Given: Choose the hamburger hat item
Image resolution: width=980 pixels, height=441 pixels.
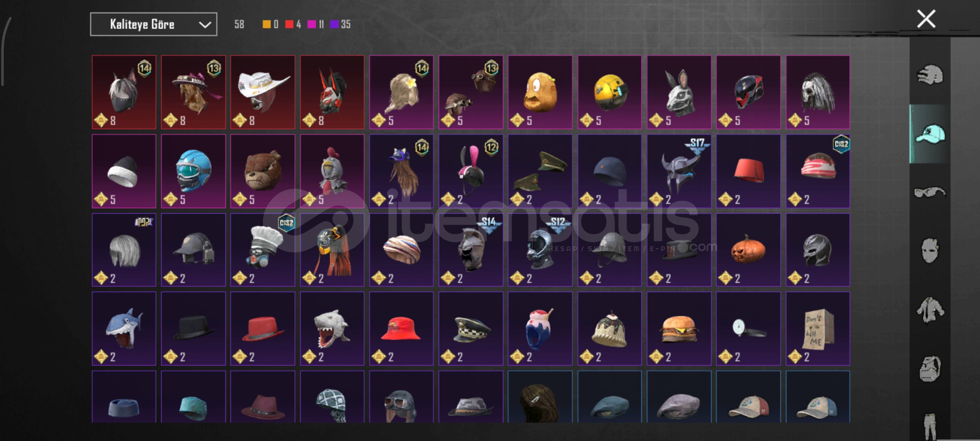Looking at the screenshot, I should [679, 329].
